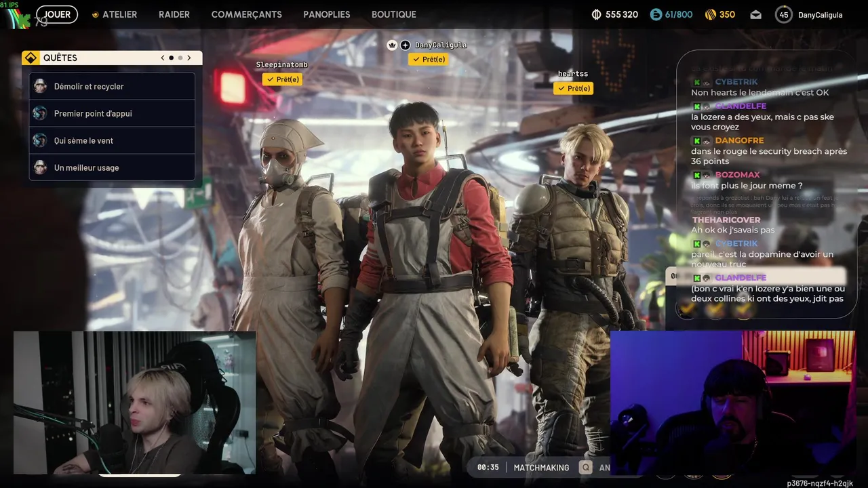
Task: Click the blue token icon beside 61/800
Action: 655,14
